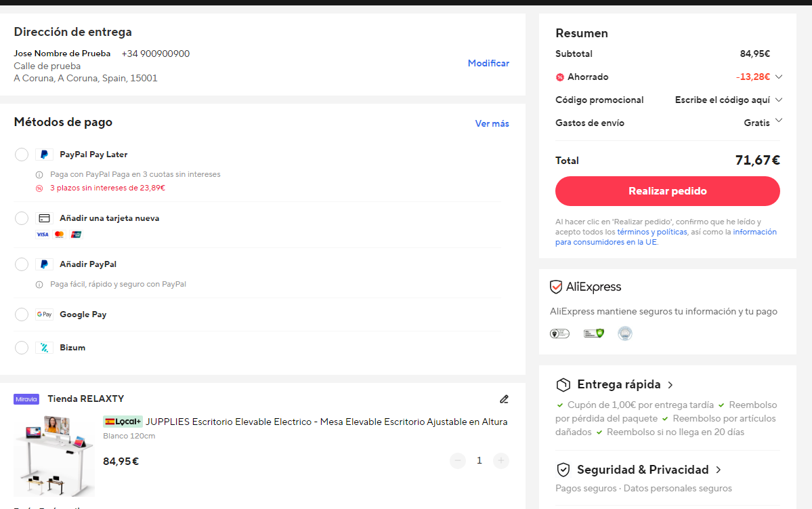Click the '3 plazos sin intereses de 23,89€' text

[108, 188]
